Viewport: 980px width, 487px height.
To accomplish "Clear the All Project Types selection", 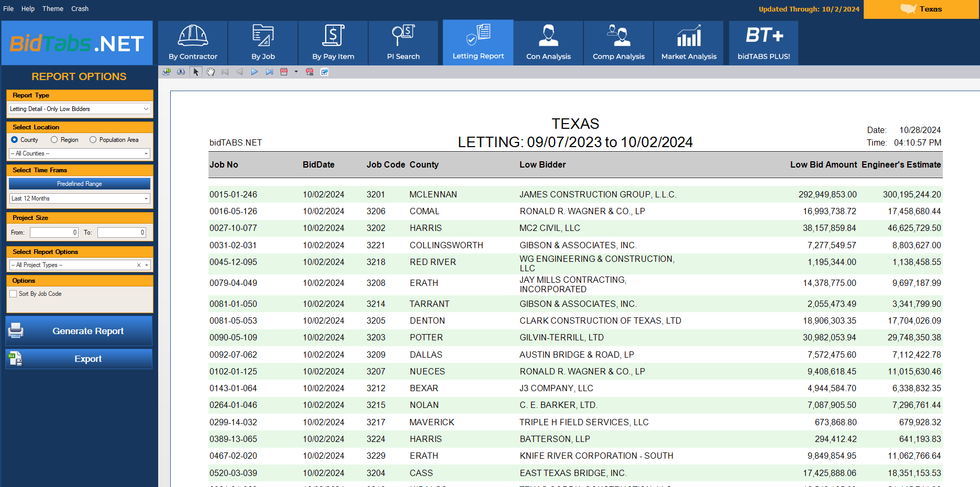I will pyautogui.click(x=139, y=265).
